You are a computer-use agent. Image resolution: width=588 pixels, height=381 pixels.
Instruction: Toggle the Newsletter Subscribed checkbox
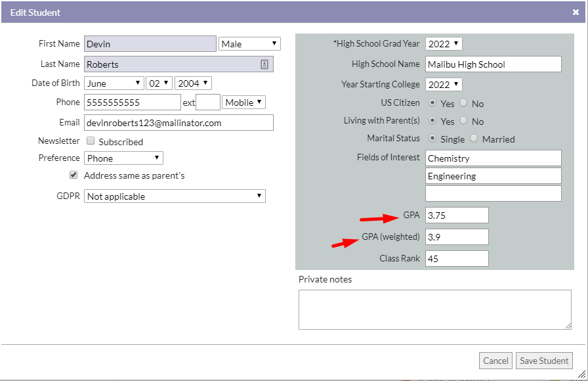tap(91, 141)
